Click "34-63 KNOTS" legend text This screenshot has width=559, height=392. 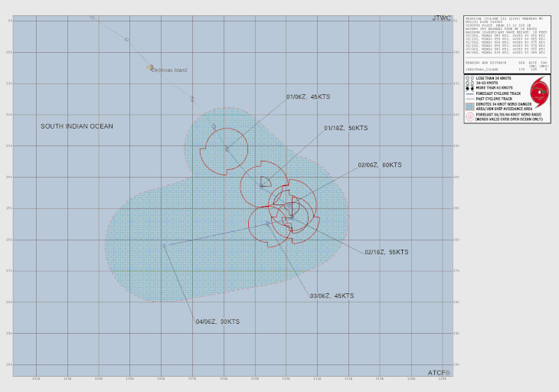click(x=486, y=83)
